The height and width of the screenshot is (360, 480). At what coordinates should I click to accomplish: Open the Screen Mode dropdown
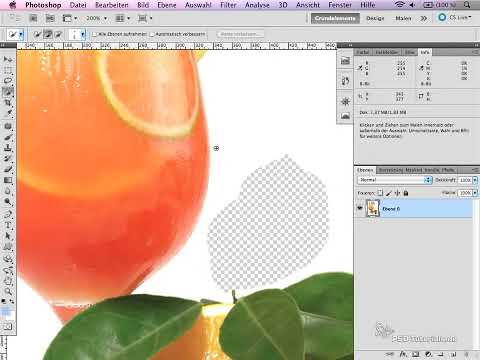[x=145, y=18]
